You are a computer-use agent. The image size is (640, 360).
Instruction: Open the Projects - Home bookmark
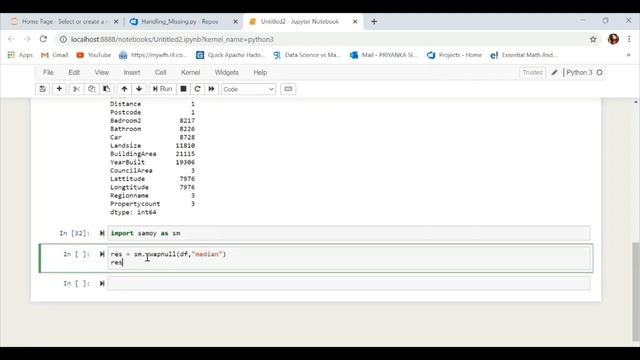pos(454,55)
